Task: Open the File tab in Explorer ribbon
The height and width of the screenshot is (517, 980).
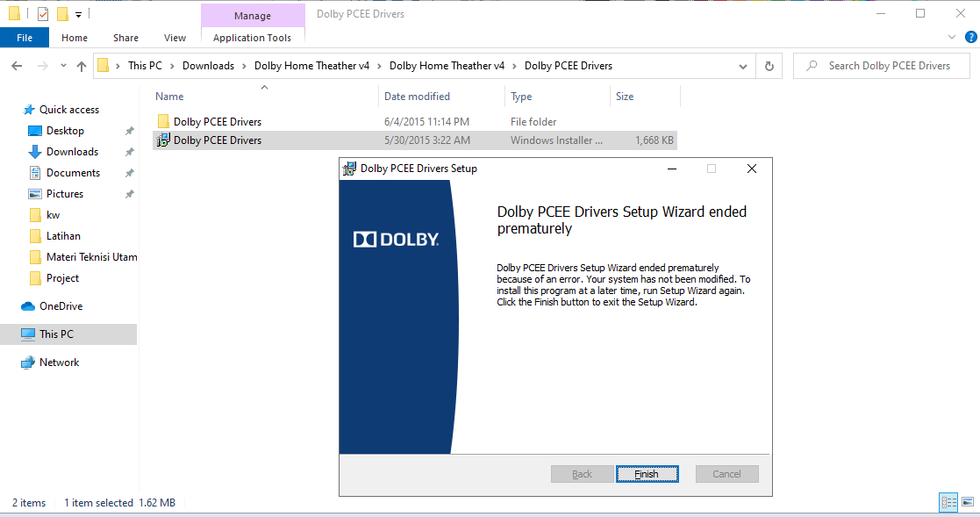Action: [25, 38]
